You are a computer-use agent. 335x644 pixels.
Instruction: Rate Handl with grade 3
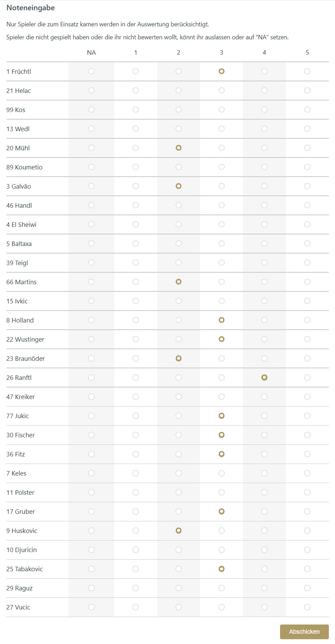(x=221, y=205)
